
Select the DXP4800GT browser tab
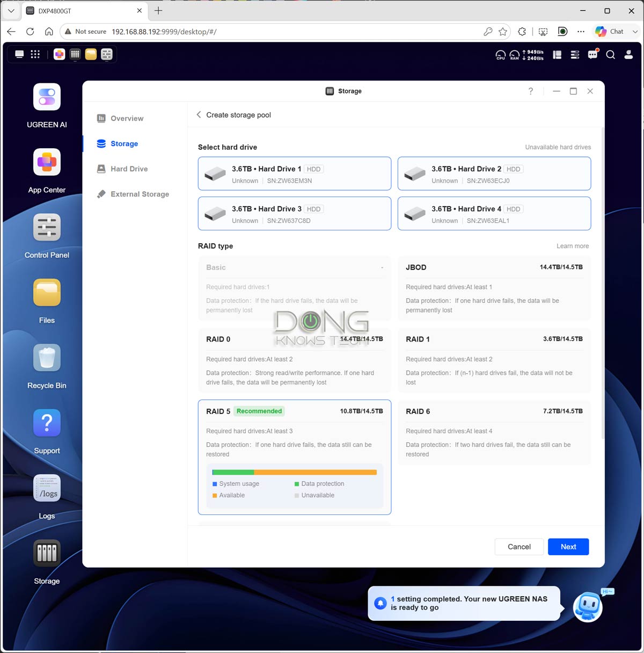pos(85,11)
